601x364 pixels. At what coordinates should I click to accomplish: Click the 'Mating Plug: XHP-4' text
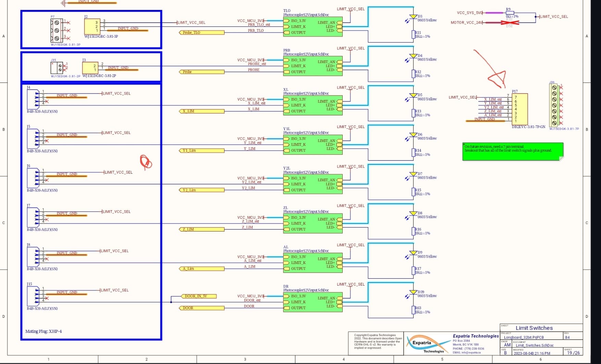44,331
